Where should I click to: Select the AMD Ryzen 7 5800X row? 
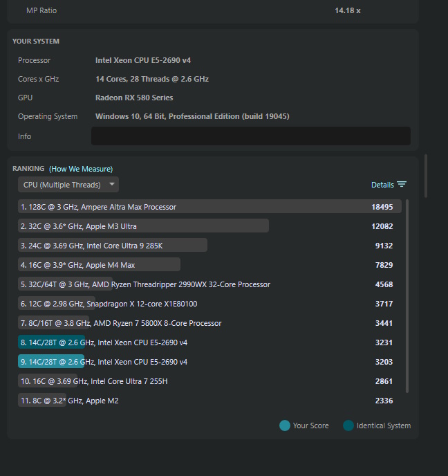209,323
